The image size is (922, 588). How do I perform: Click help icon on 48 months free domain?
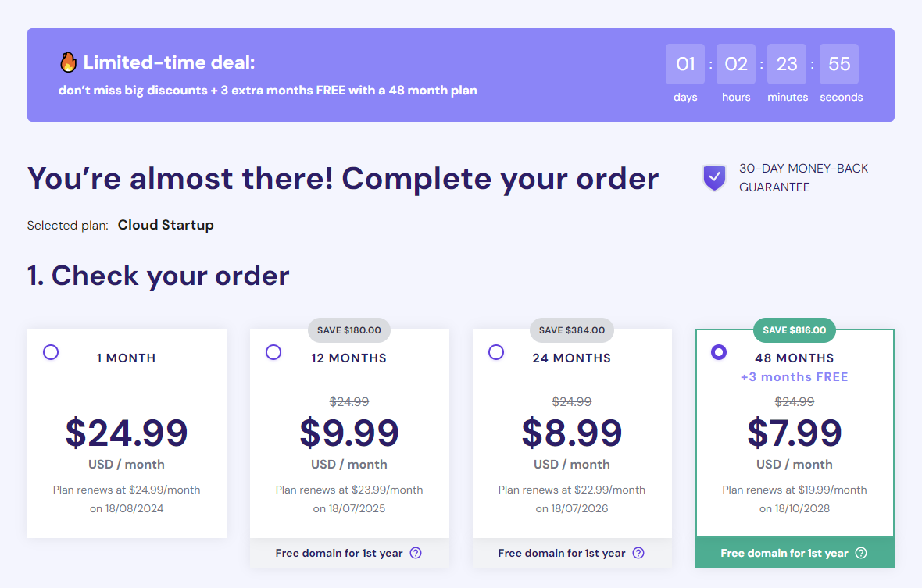[x=861, y=553]
